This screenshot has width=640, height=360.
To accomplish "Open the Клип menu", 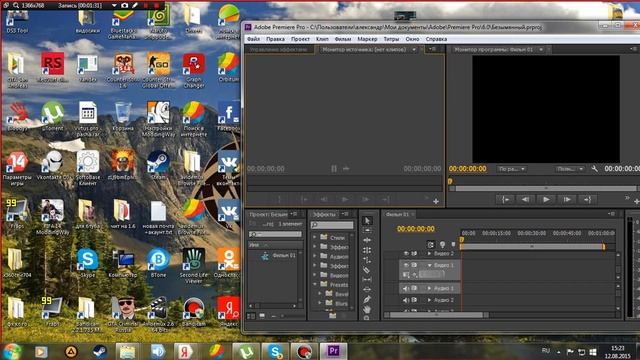I will tap(322, 39).
